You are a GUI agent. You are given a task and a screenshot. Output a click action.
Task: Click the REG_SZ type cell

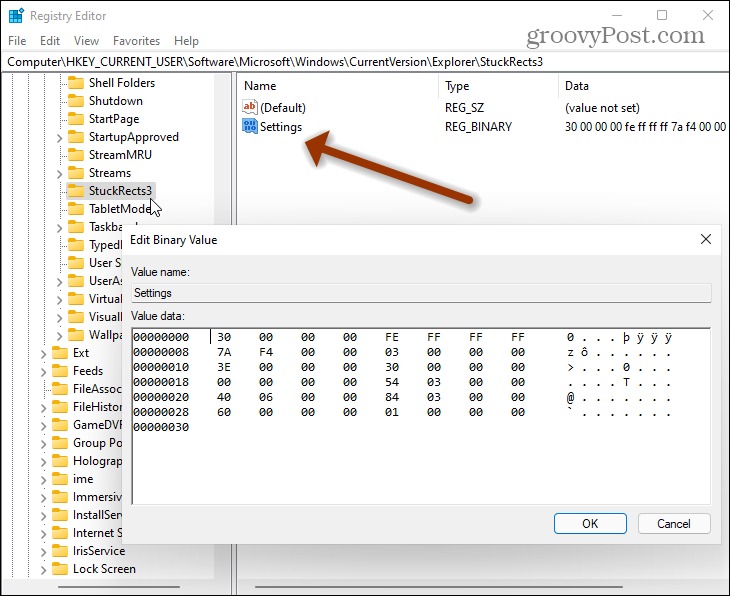coord(464,108)
